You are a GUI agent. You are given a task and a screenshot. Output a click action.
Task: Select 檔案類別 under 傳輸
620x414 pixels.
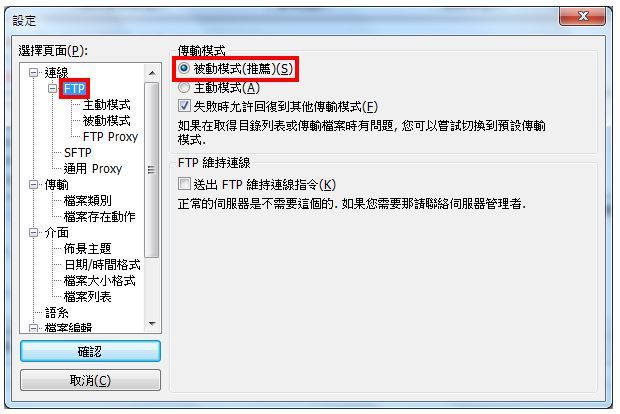point(88,201)
